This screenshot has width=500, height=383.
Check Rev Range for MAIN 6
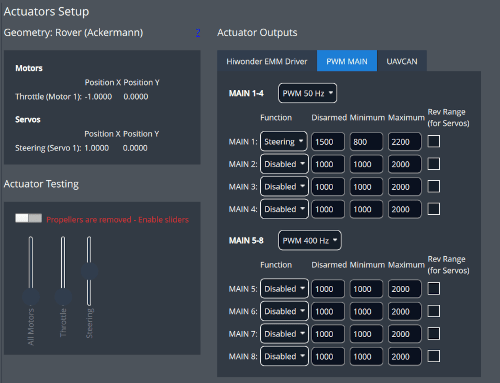(x=434, y=311)
